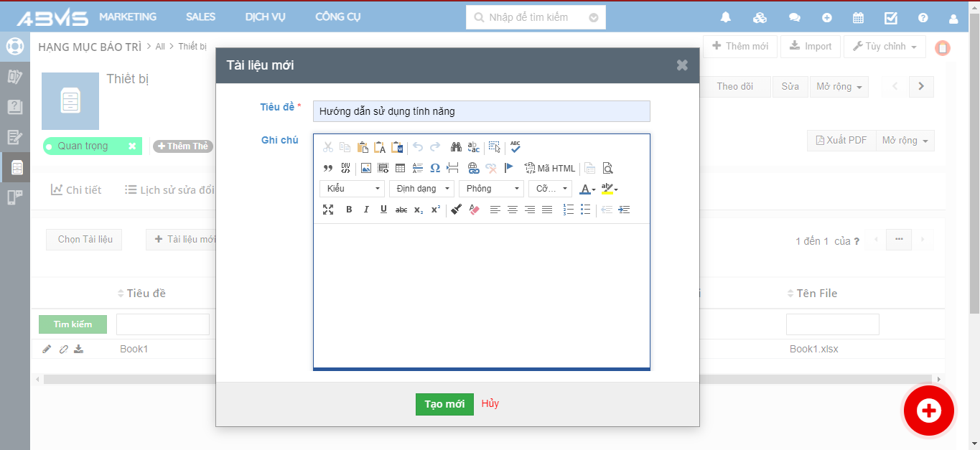Insert special character with the Omega icon
980x450 pixels.
coord(435,168)
